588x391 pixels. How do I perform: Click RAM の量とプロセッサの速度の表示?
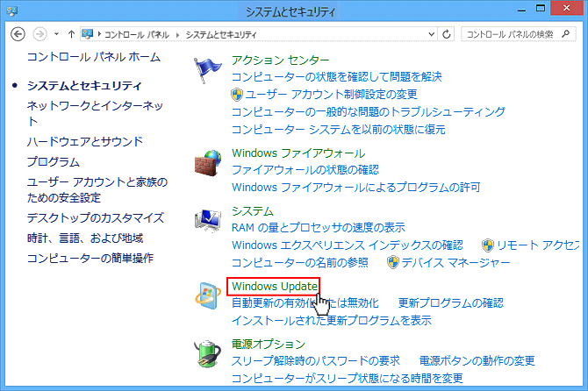pyautogui.click(x=319, y=228)
